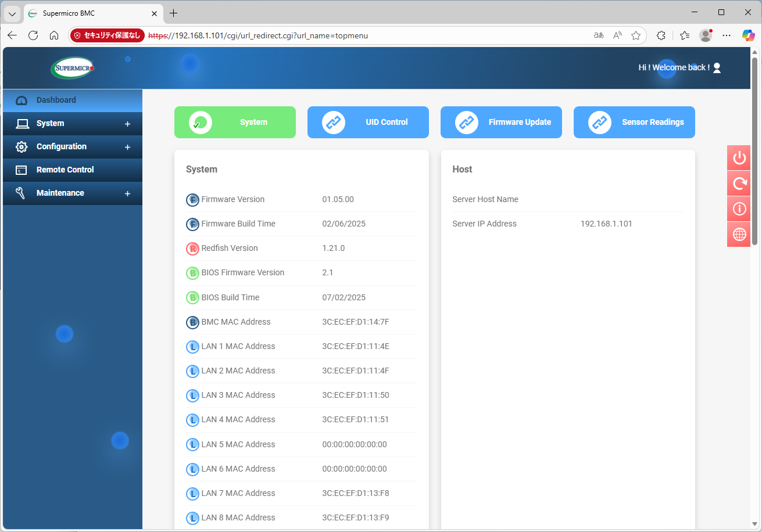
Task: Click the green System button
Action: [235, 123]
